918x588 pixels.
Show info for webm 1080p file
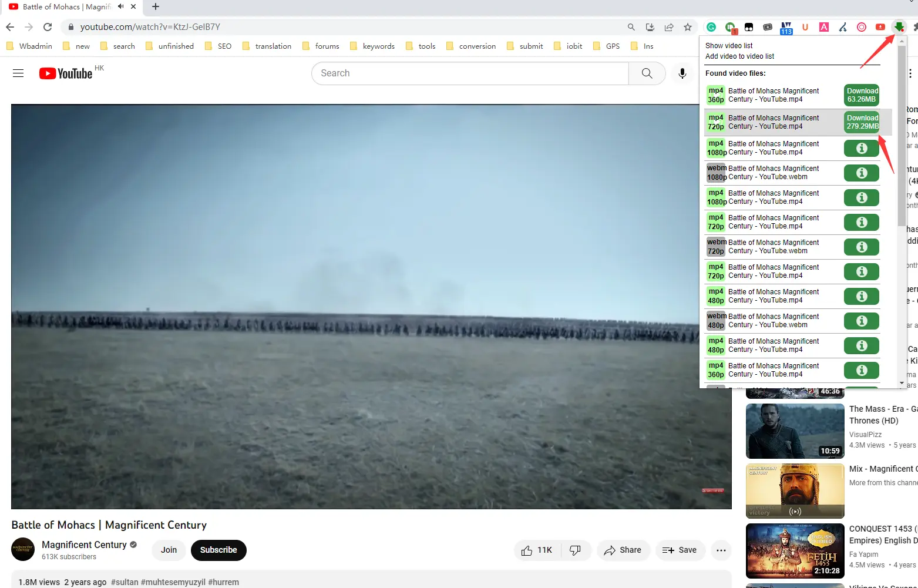pos(862,173)
